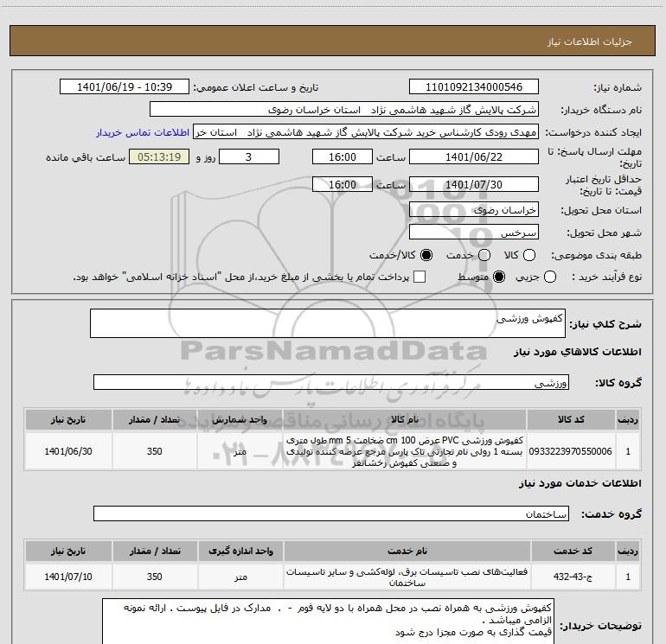Click the response deadline date 1401/06/22
The height and width of the screenshot is (644, 666).
tap(474, 156)
